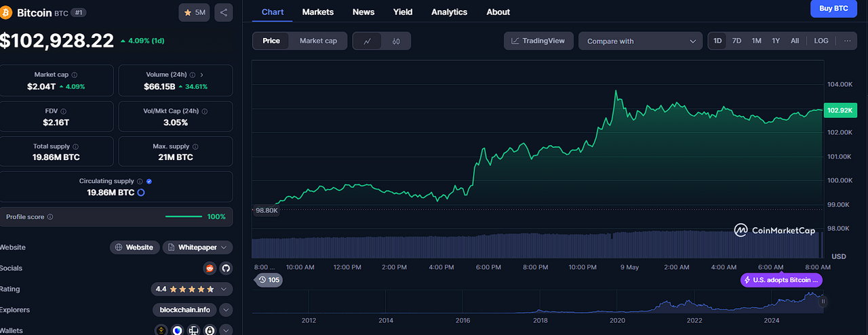Open the Compare with dropdown
The image size is (868, 335).
coord(641,41)
